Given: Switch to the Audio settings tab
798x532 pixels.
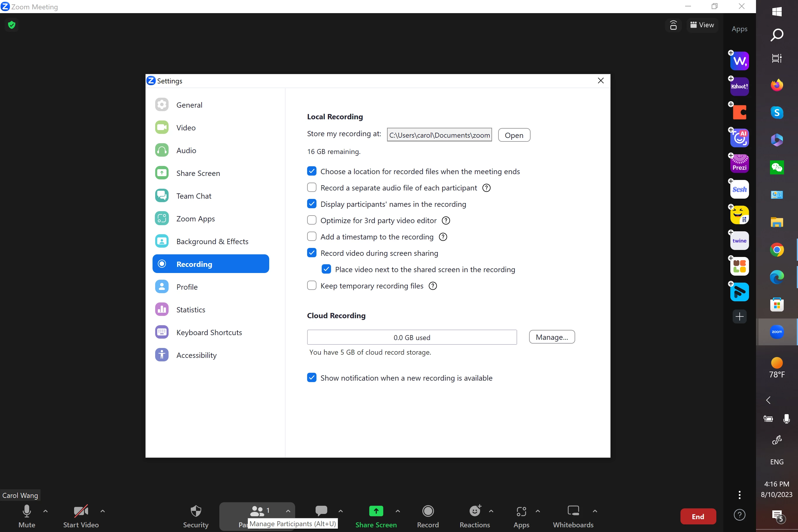Looking at the screenshot, I should point(186,150).
